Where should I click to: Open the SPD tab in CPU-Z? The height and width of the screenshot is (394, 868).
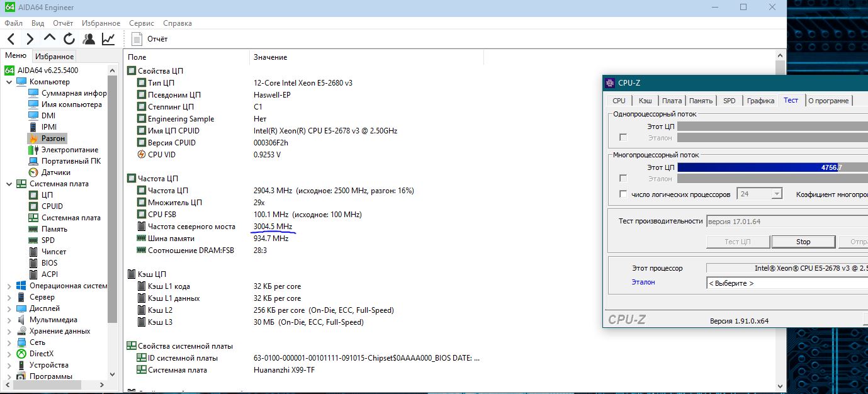(x=729, y=101)
